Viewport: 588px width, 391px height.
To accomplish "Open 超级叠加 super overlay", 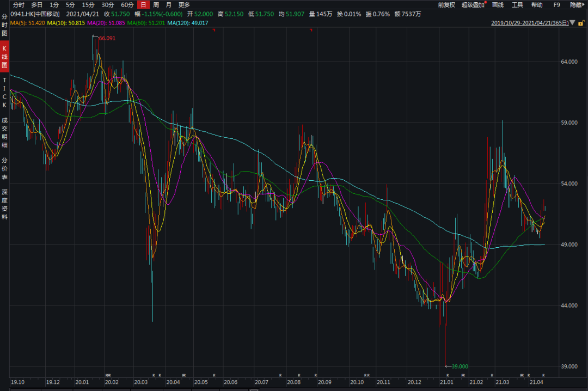I will (x=473, y=5).
